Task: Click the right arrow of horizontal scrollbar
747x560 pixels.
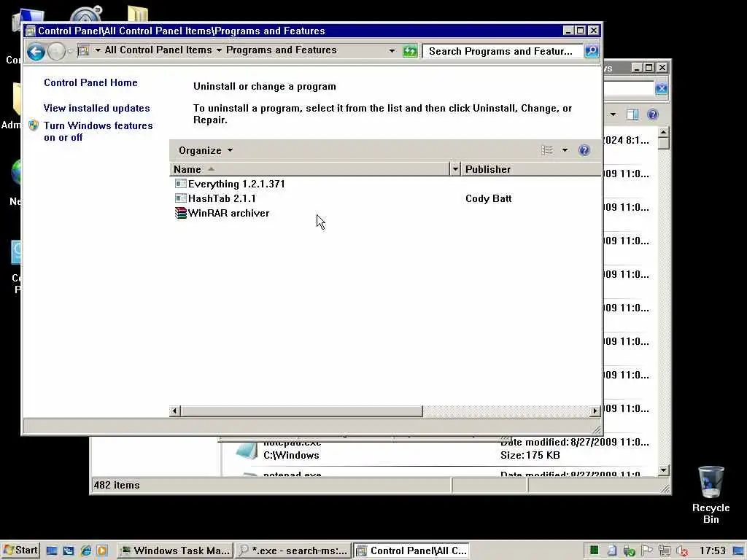Action: tap(595, 411)
